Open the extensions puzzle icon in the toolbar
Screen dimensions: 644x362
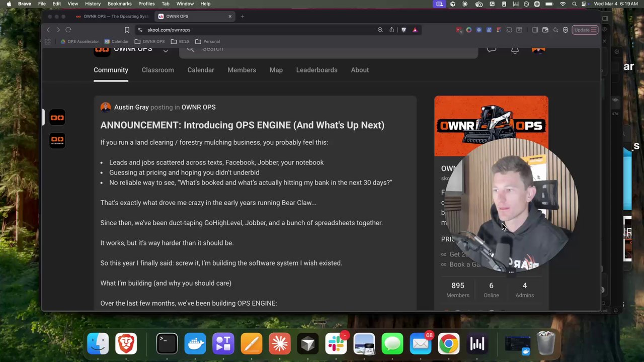pyautogui.click(x=509, y=30)
